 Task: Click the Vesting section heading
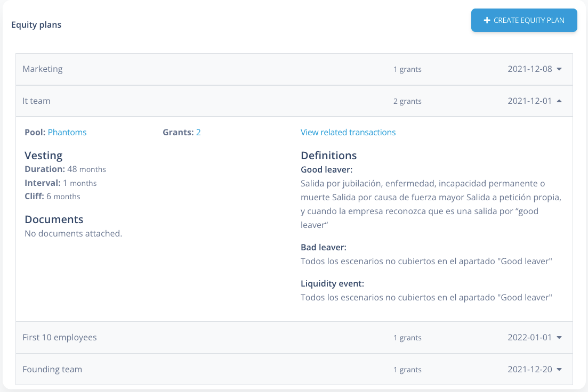click(x=44, y=156)
